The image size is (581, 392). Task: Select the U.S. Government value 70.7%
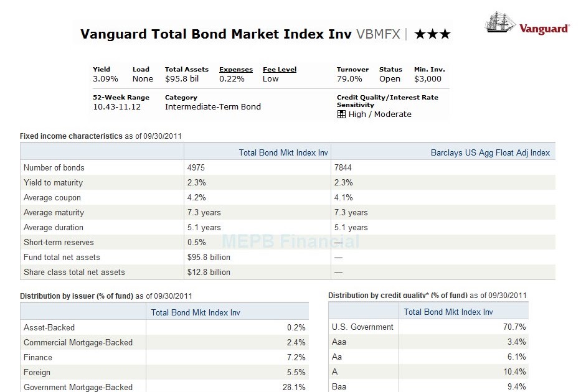514,327
